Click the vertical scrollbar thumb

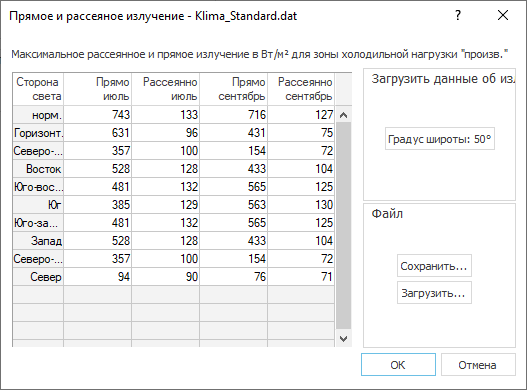click(343, 226)
